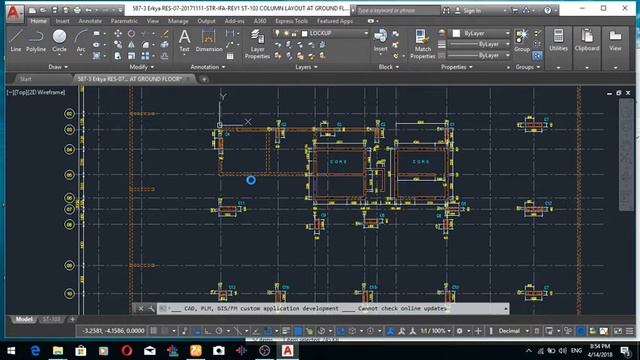Expand the Draw panel
This screenshot has width=640, height=360.
(x=58, y=67)
